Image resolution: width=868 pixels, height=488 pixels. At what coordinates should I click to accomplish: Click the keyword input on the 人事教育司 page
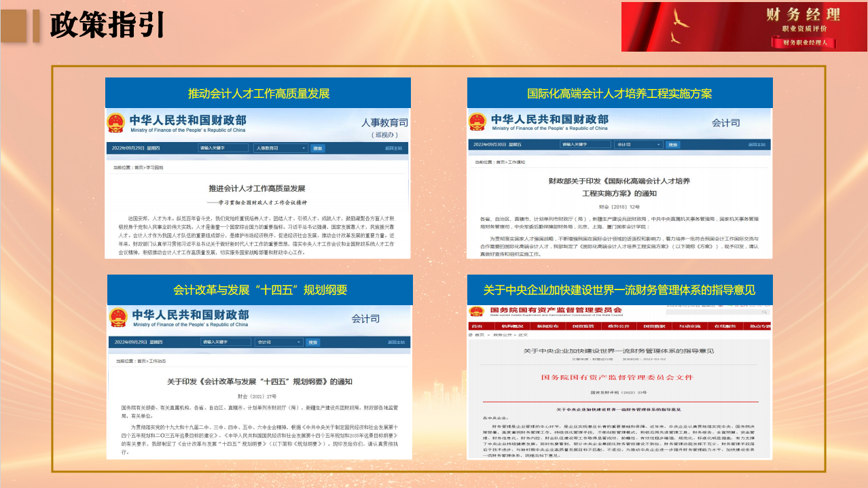click(224, 147)
